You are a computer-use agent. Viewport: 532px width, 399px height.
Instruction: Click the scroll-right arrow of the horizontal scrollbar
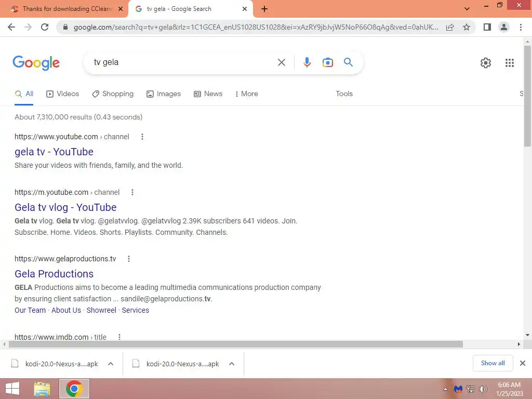518,344
